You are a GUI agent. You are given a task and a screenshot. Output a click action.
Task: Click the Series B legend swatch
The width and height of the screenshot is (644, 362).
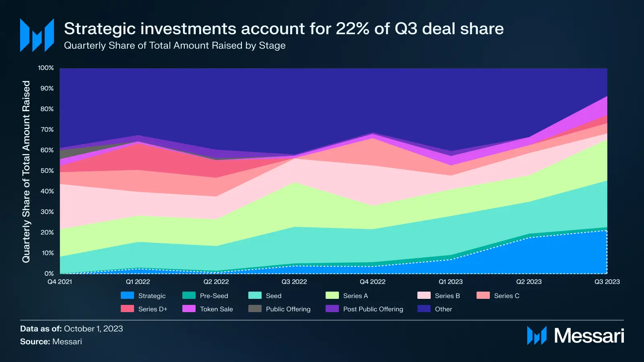[424, 296]
